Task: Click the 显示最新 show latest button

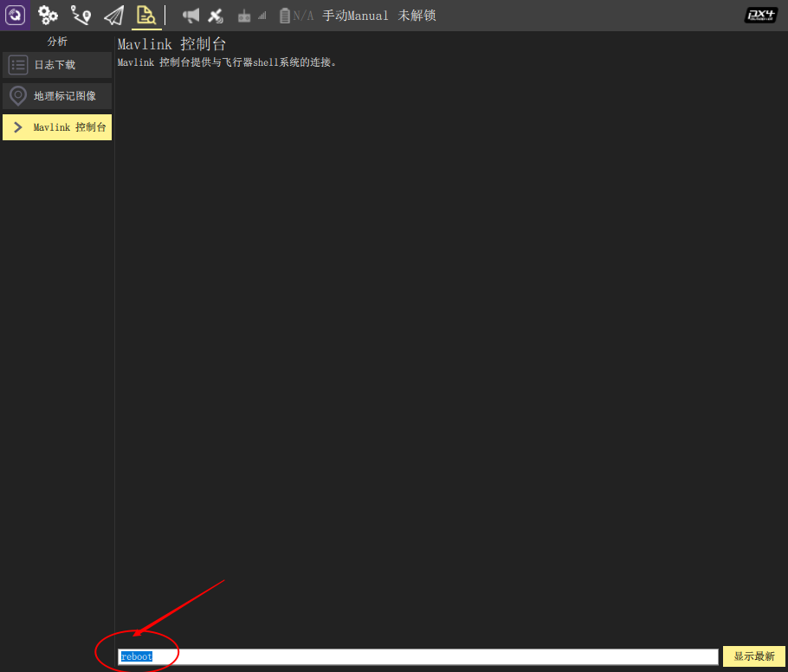Action: pyautogui.click(x=754, y=656)
